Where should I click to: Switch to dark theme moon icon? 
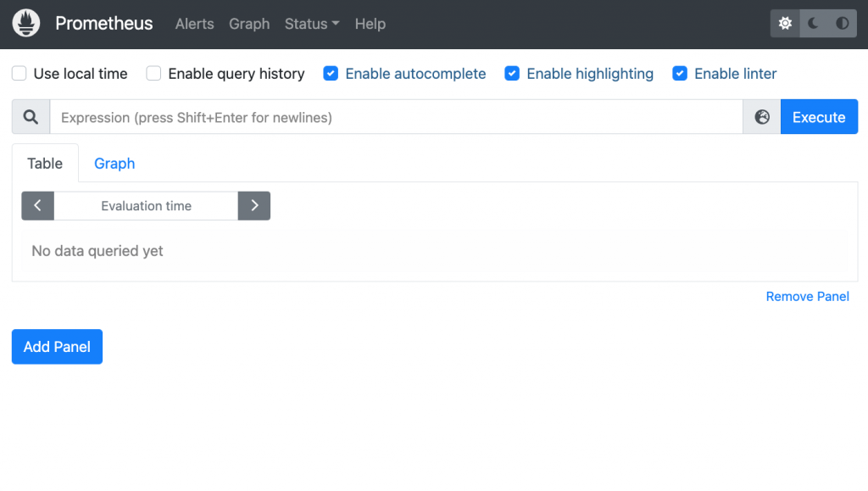pyautogui.click(x=814, y=23)
